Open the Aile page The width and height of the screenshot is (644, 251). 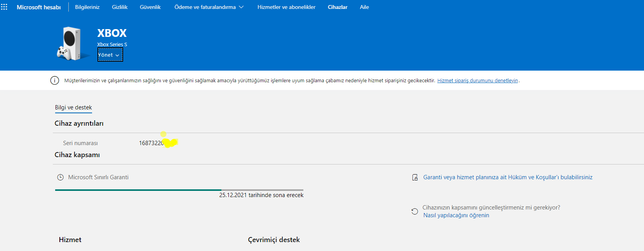(x=364, y=7)
